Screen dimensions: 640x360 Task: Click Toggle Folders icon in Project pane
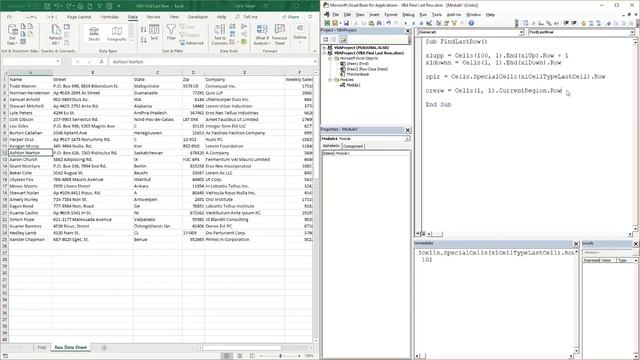tap(343, 39)
